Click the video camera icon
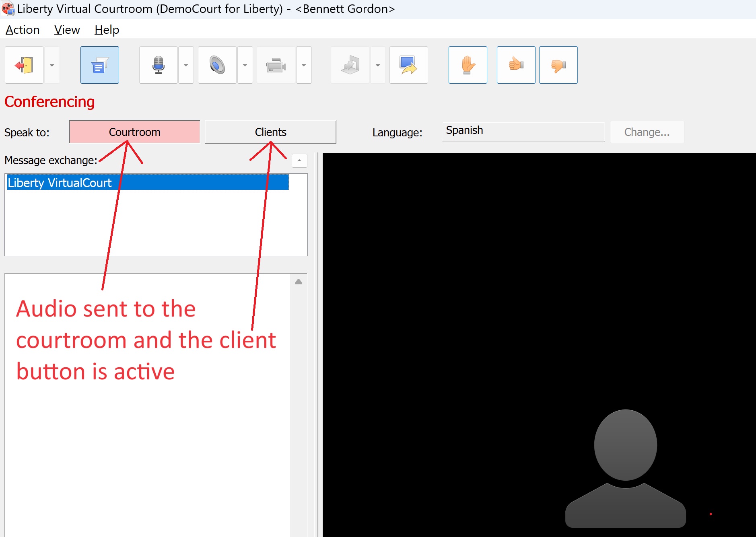Screen dimensions: 756x537 (x=276, y=65)
